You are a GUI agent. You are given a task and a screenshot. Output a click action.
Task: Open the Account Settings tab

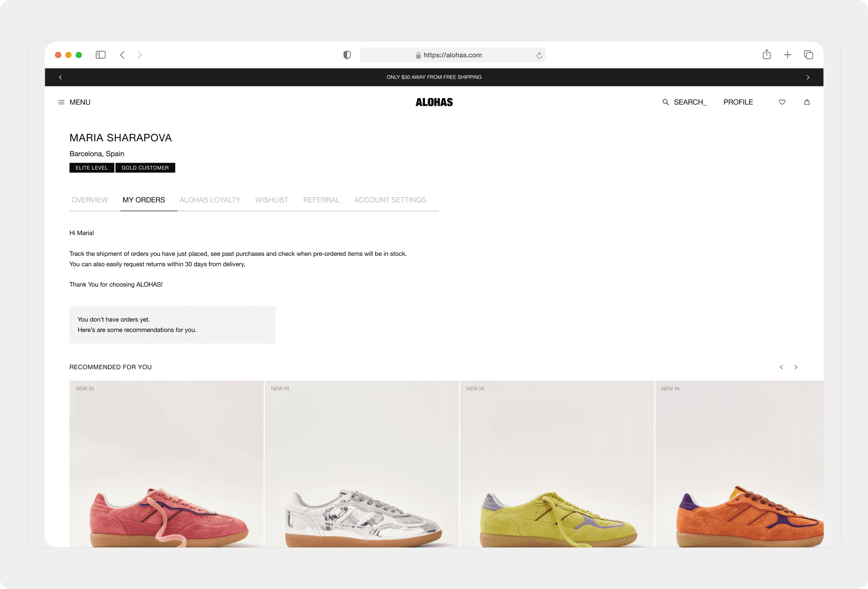tap(390, 200)
